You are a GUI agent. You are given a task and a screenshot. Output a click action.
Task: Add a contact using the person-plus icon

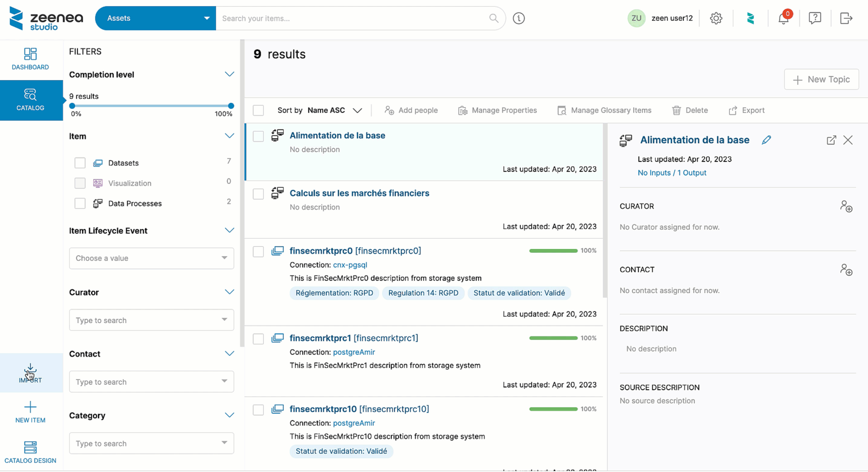[x=846, y=270]
